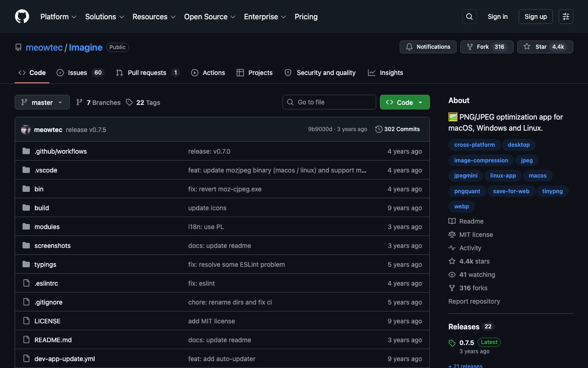View the 302 Commits history link
588x368 pixels.
tap(397, 129)
